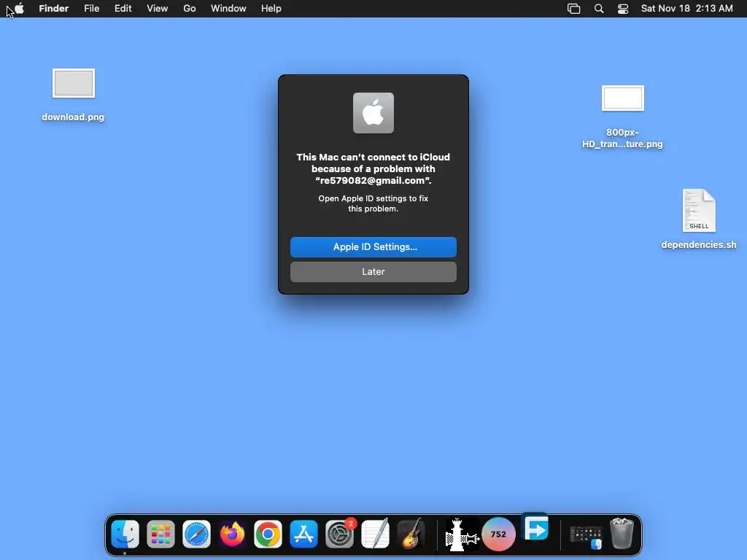This screenshot has width=747, height=560.
Task: Open TextEdit from the Dock
Action: click(x=375, y=534)
